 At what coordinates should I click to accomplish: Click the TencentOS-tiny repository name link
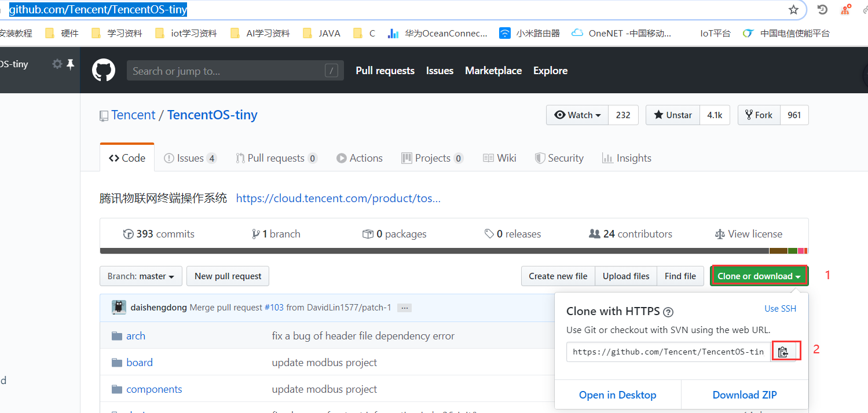point(213,115)
